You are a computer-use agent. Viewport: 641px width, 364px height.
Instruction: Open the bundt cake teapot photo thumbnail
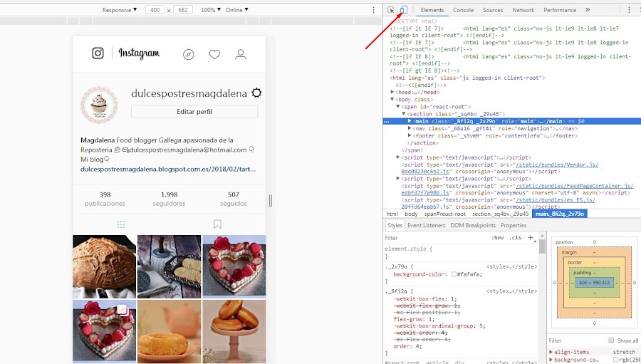pos(170,331)
